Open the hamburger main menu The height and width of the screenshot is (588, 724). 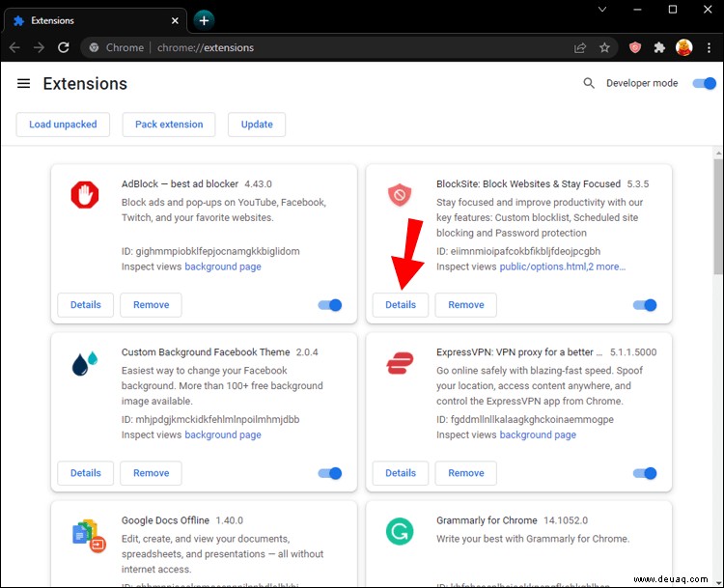click(x=23, y=84)
